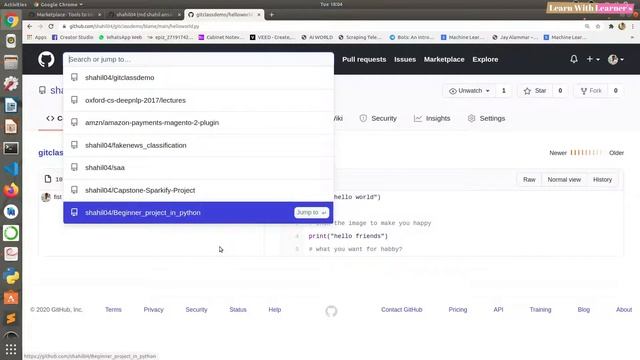Viewport: 640px width, 360px height.
Task: Select amzn/amazon-payments-magento-2-plugin suggestion
Action: coord(198,122)
